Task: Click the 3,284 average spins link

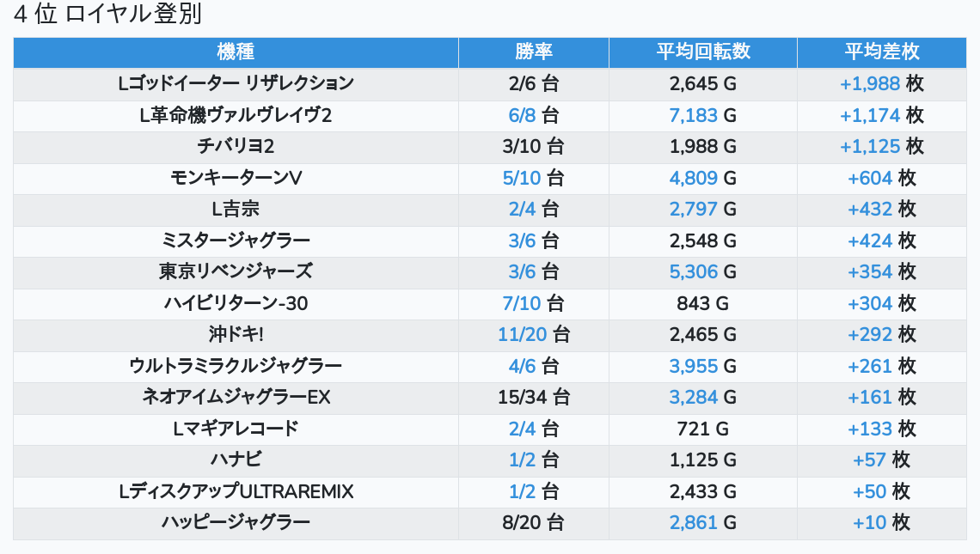Action: (693, 397)
